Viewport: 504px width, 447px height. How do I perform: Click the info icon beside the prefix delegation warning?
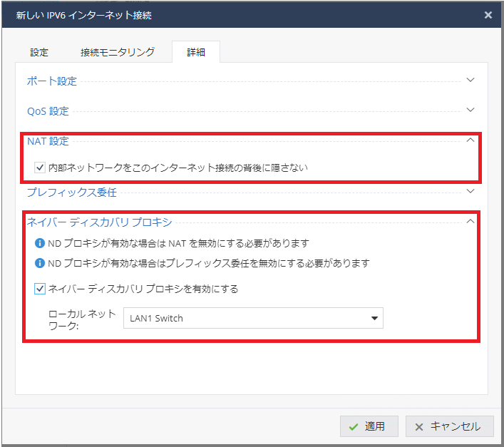(40, 263)
